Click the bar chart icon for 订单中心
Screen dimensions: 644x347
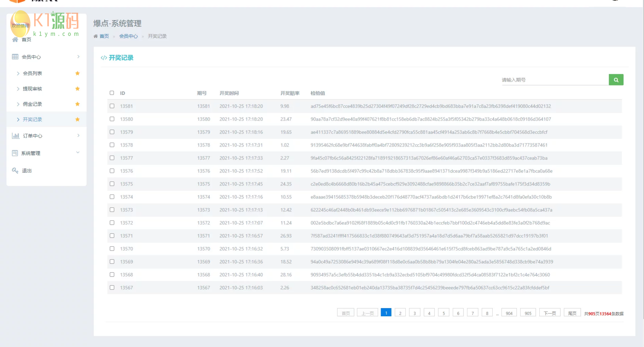pos(15,136)
